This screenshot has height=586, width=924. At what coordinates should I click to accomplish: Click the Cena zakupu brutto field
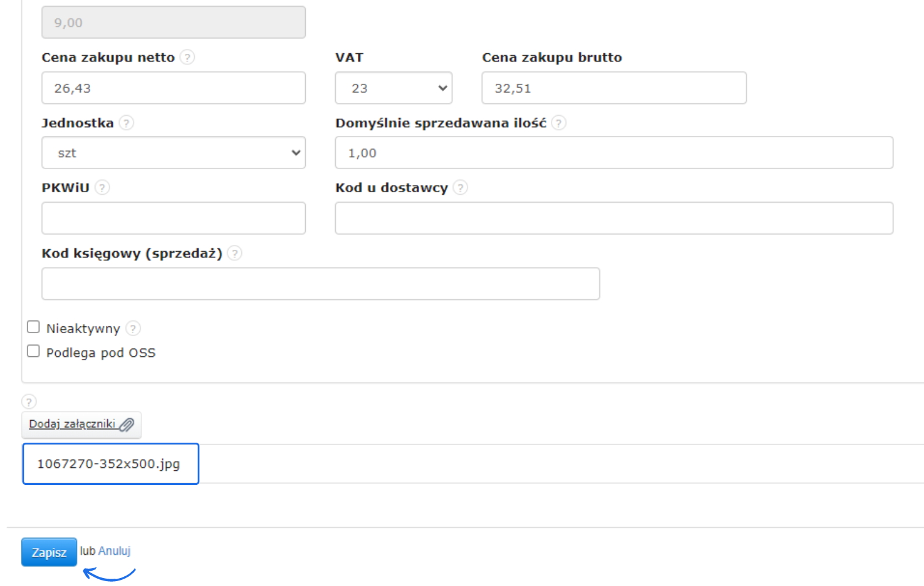coord(613,88)
